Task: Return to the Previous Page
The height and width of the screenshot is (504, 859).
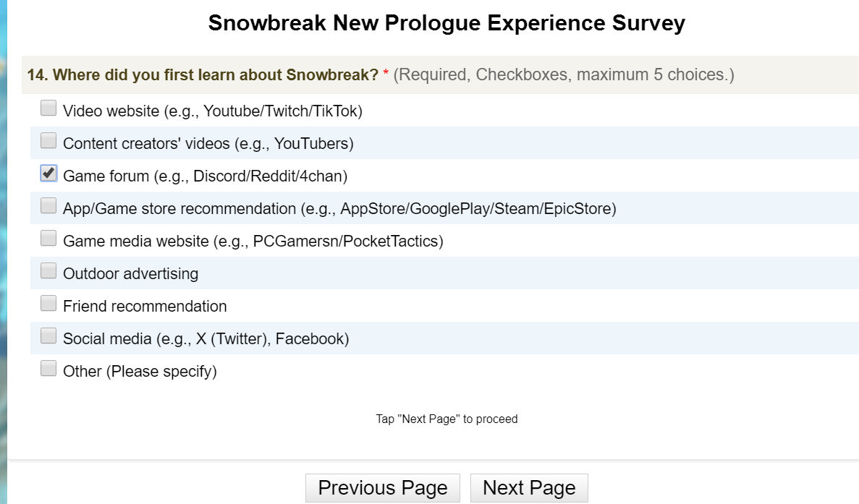Action: [x=383, y=487]
